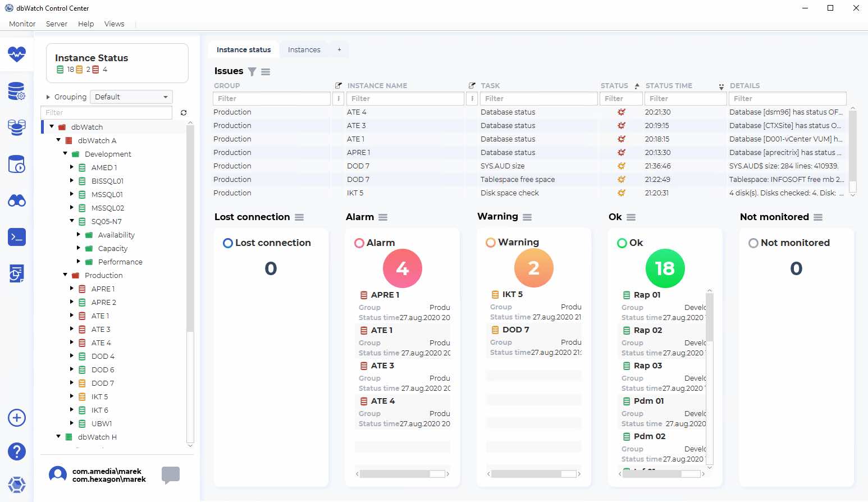
Task: Click the 'Disk space check' task cell
Action: (510, 193)
